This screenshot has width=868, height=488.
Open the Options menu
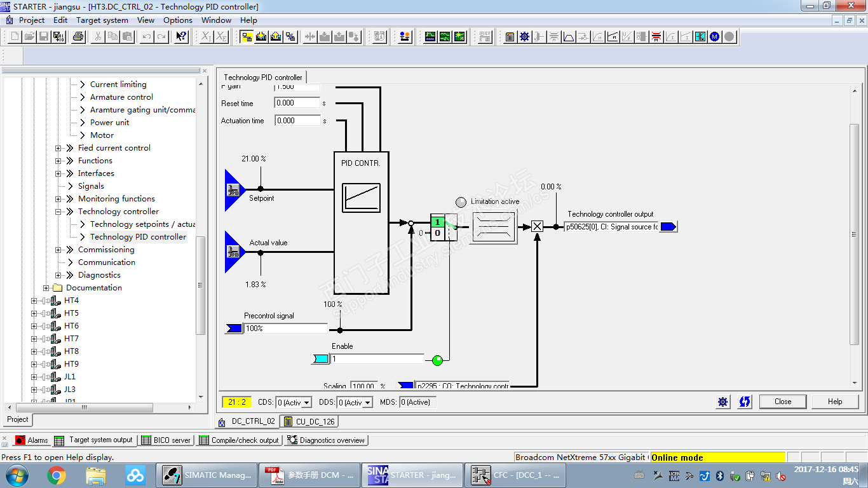pyautogui.click(x=178, y=20)
